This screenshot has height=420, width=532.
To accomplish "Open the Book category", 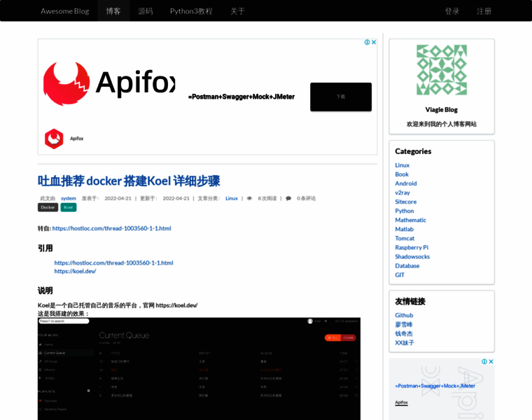I will tap(402, 174).
